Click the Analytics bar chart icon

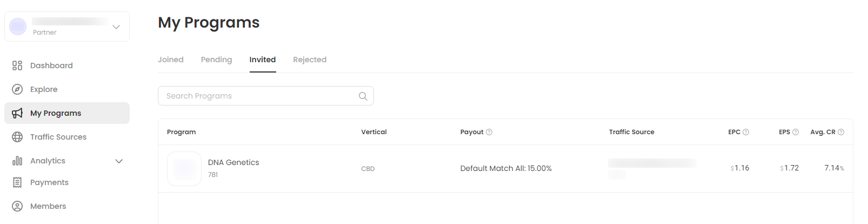[17, 161]
